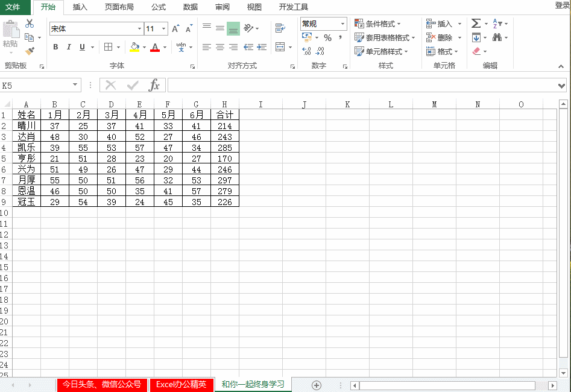Screen dimensions: 571x392
Task: Switch to the 公式 tab
Action: 159,7
